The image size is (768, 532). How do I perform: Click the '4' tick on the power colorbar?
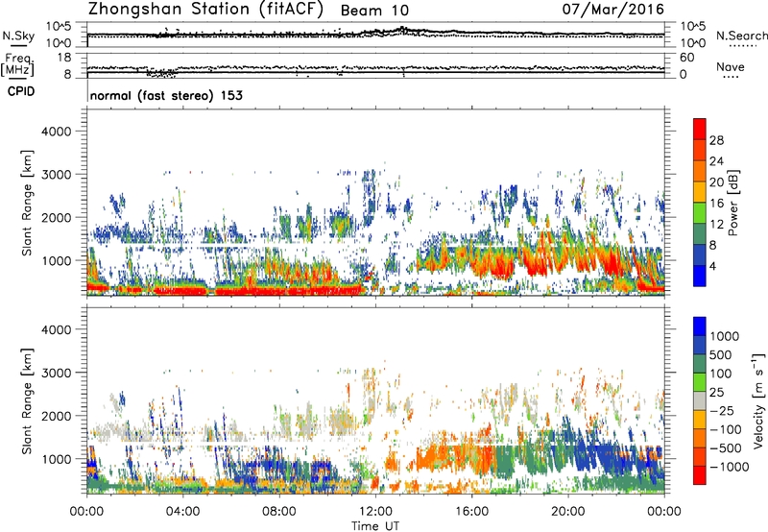coord(712,266)
